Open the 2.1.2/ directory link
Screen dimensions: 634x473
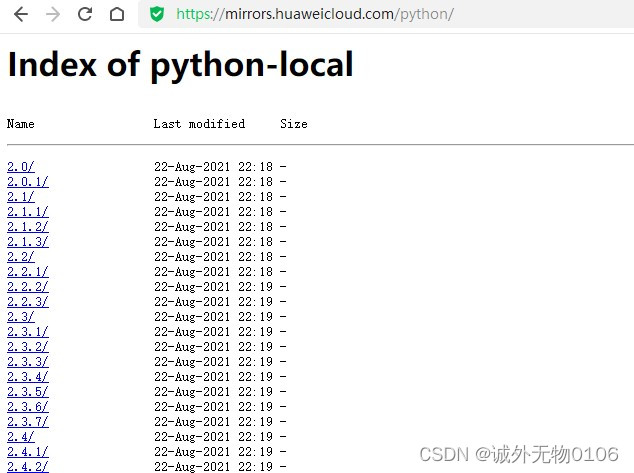point(27,226)
